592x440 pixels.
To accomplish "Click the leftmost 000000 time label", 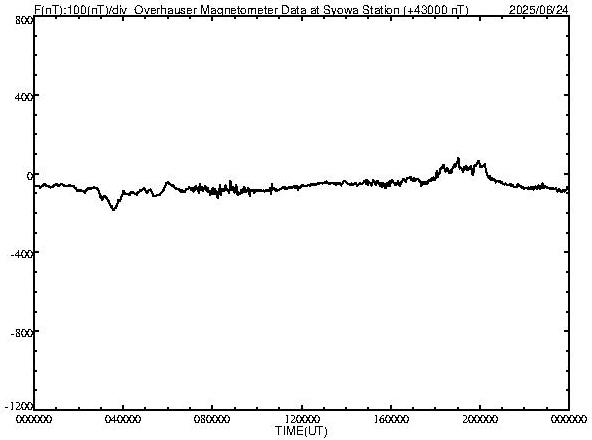I will click(34, 419).
